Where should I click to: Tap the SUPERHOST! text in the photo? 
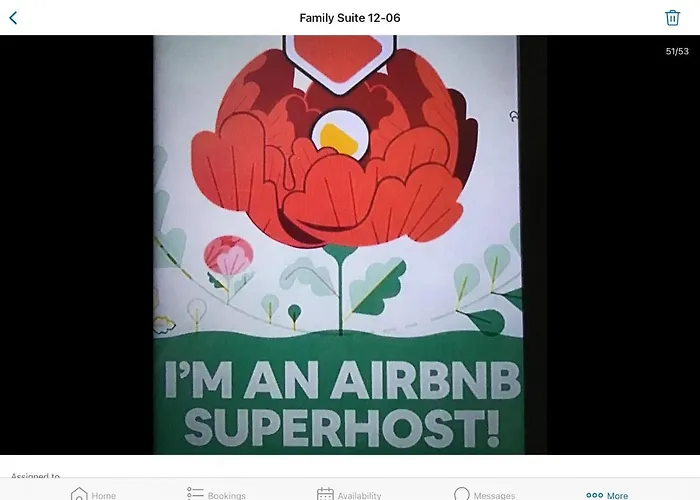(x=342, y=428)
